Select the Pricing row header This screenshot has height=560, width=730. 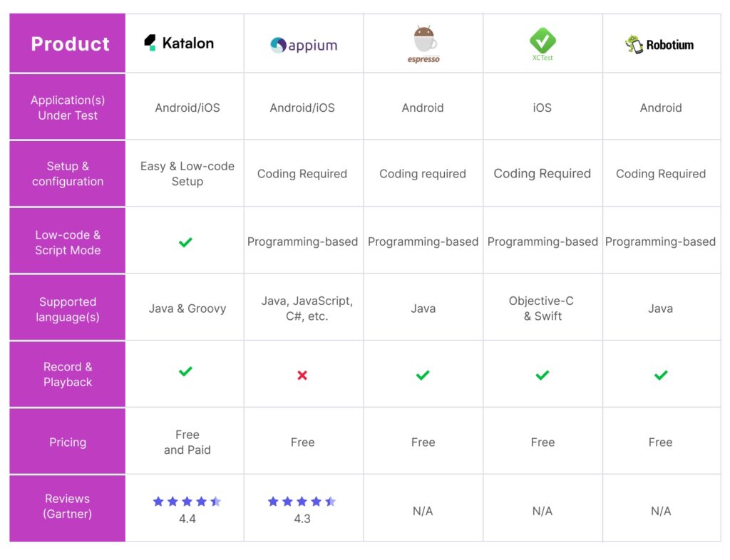(68, 442)
